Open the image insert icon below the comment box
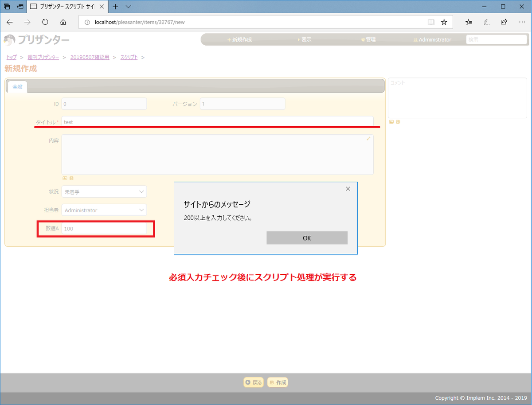Image resolution: width=532 pixels, height=405 pixels. click(391, 122)
